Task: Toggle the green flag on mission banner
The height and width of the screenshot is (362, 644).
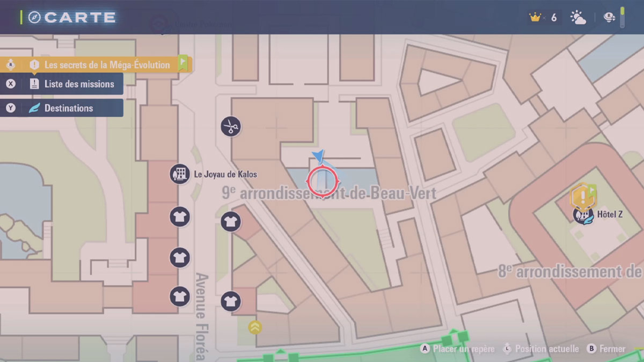Action: coord(183,63)
